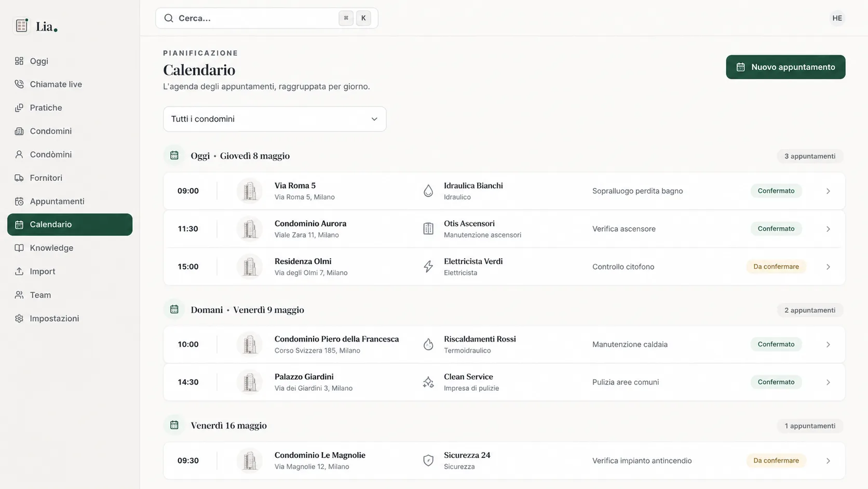This screenshot has height=489, width=868.
Task: Click the Impostazioni gear icon
Action: tap(19, 318)
